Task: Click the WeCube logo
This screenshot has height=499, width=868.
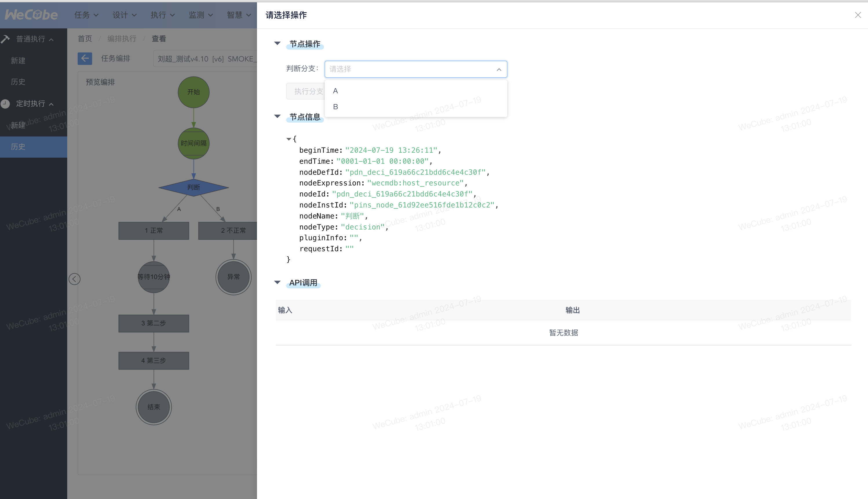Action: click(x=31, y=15)
